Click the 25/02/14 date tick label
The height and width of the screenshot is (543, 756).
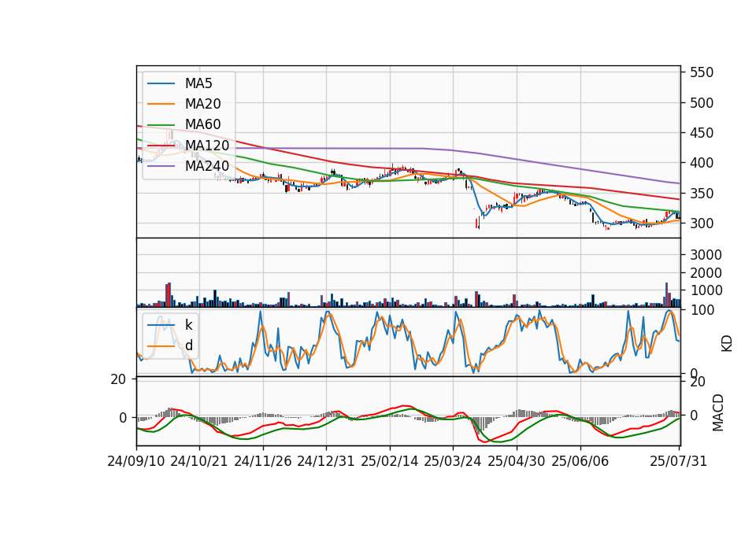390,461
